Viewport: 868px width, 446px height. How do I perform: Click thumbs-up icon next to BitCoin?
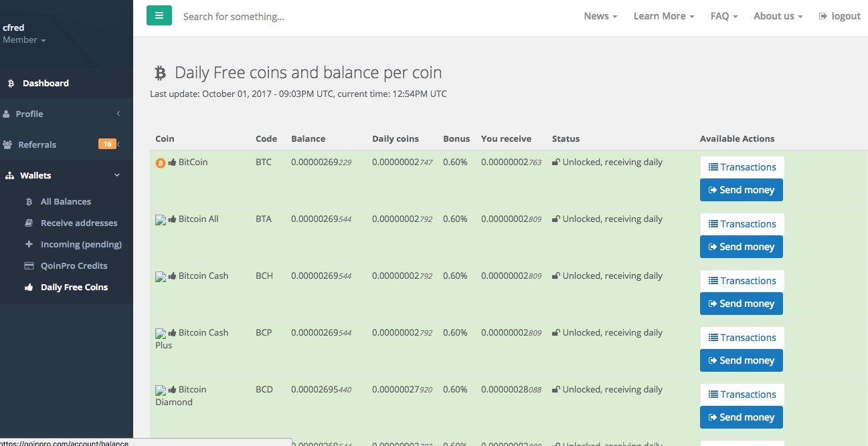click(x=172, y=162)
